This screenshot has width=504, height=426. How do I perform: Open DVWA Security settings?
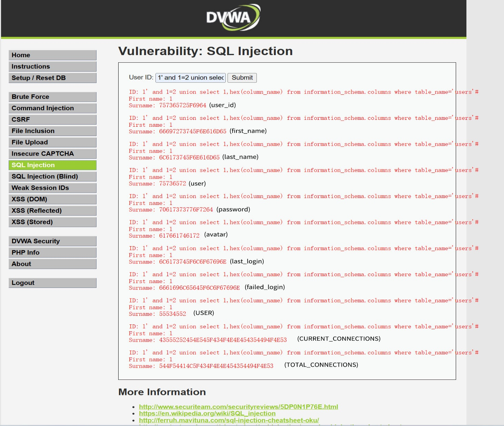[52, 241]
